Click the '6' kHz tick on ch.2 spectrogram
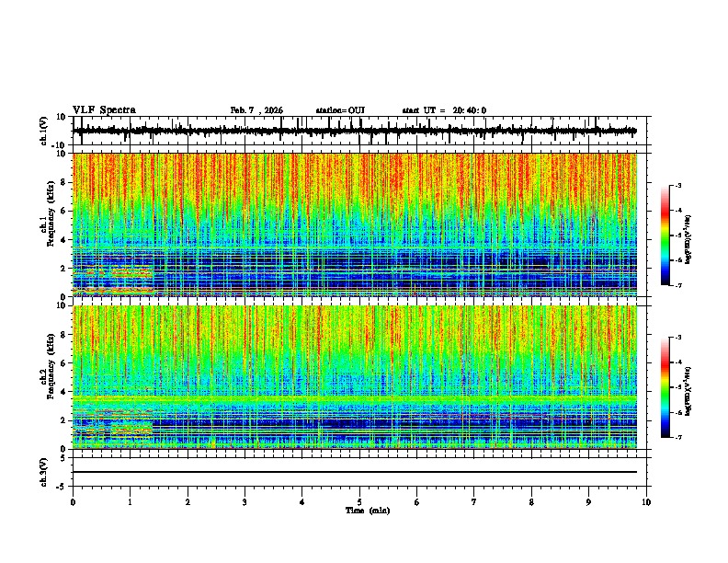This screenshot has width=728, height=563. click(63, 362)
